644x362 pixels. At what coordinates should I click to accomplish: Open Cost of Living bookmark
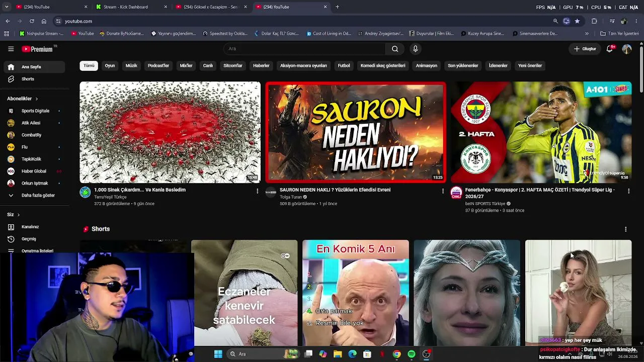[328, 34]
